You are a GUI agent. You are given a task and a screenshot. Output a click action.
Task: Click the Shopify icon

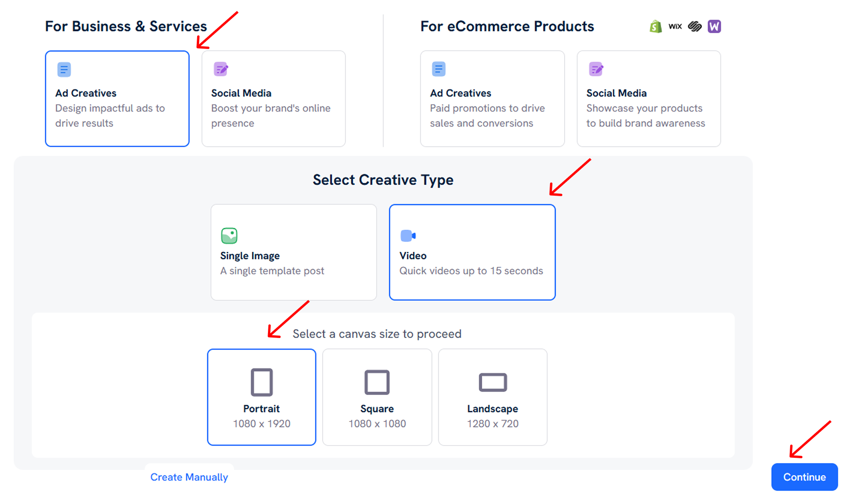coord(655,26)
